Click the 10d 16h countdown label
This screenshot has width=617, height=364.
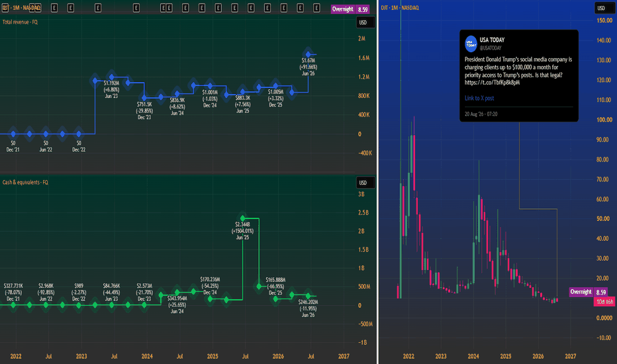tap(604, 302)
